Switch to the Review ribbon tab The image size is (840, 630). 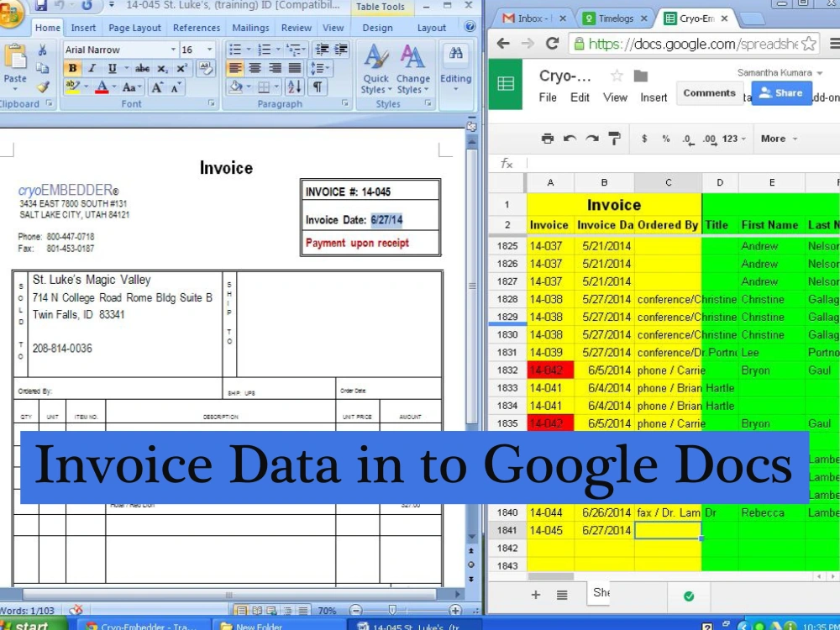(x=297, y=28)
